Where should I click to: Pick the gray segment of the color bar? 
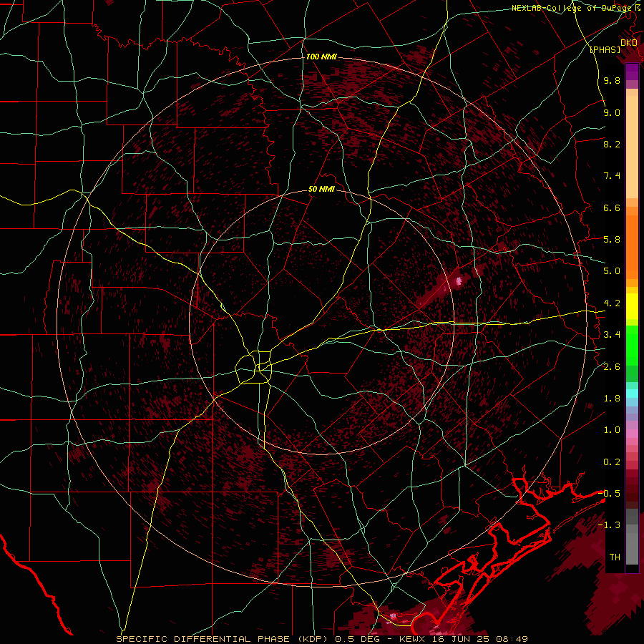632,537
